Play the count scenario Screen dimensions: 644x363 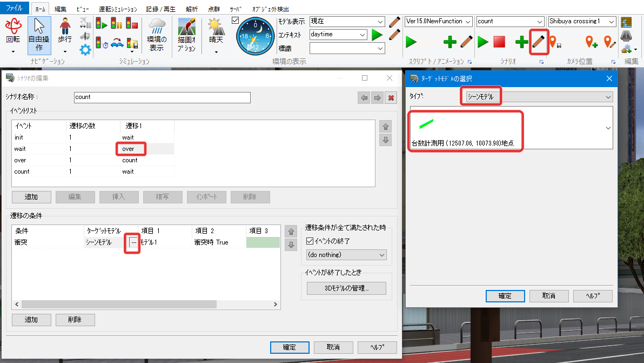[484, 42]
